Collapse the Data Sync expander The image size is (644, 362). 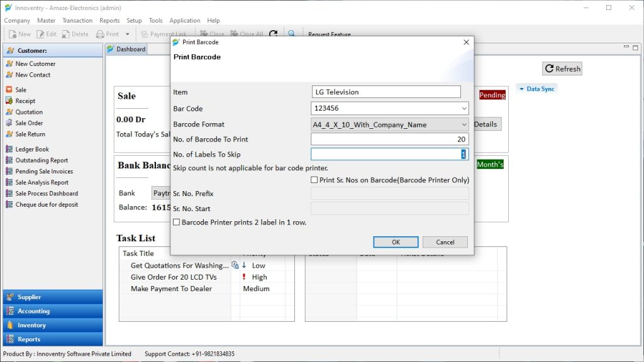pos(521,89)
